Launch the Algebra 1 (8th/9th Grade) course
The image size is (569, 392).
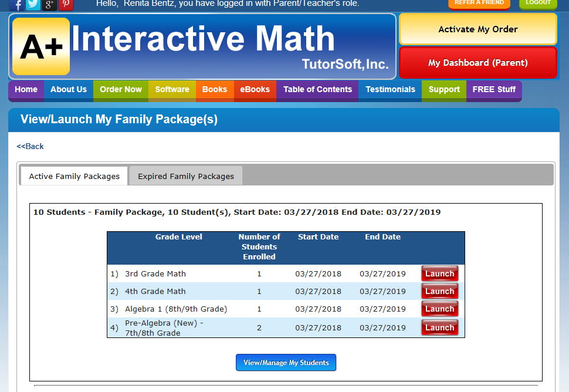439,309
